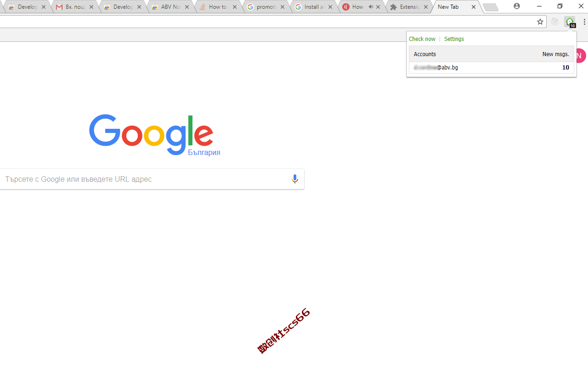Screen dimensions: 588x368
Task: Minimize the Chrome window
Action: (539, 6)
